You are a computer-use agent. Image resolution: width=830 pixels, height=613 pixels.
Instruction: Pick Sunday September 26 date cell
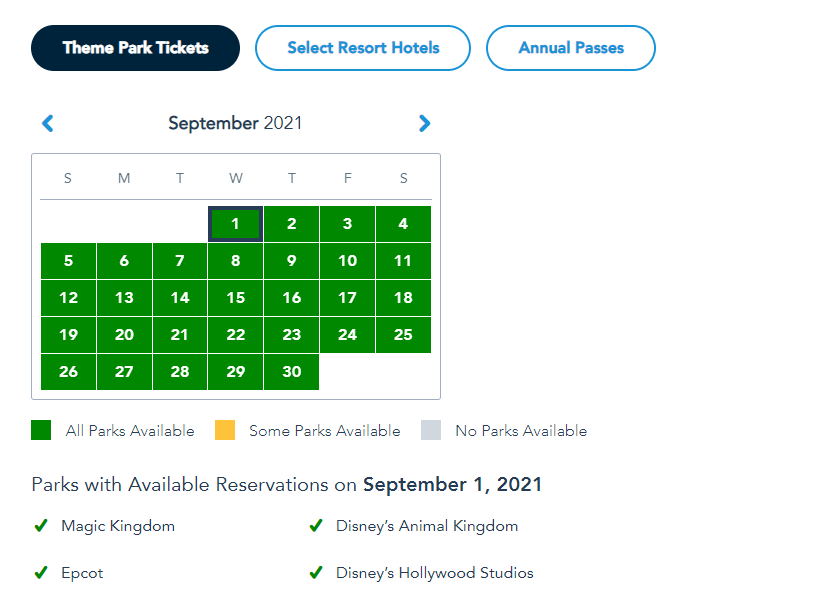tap(68, 372)
